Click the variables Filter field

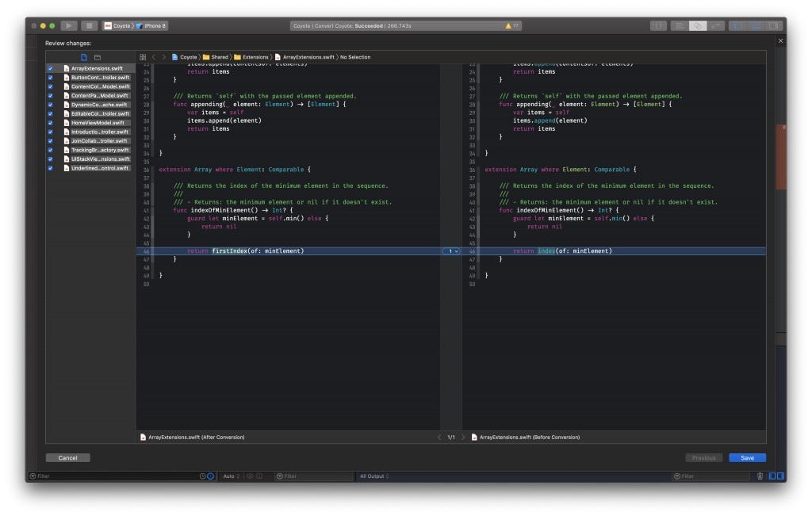(x=314, y=476)
